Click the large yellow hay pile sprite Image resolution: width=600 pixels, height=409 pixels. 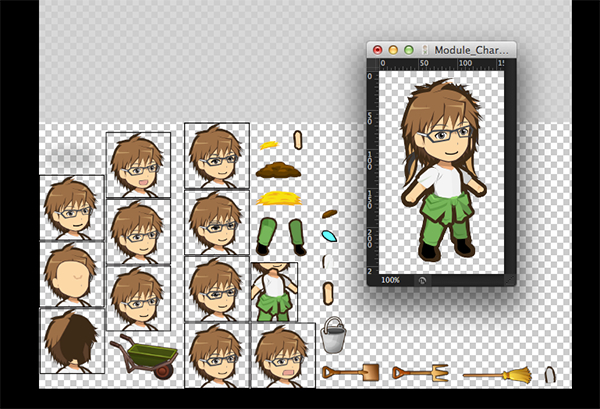pos(277,198)
